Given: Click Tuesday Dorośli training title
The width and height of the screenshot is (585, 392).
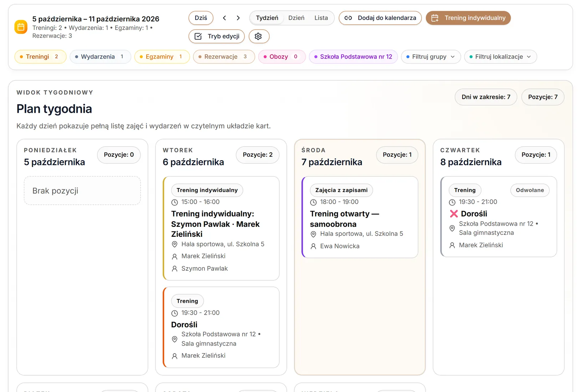Looking at the screenshot, I should 184,325.
